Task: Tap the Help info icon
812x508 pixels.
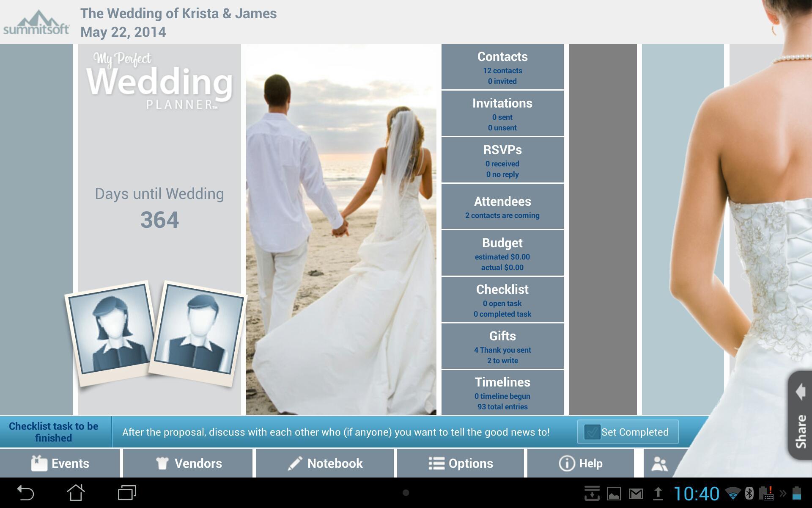Action: coord(566,463)
